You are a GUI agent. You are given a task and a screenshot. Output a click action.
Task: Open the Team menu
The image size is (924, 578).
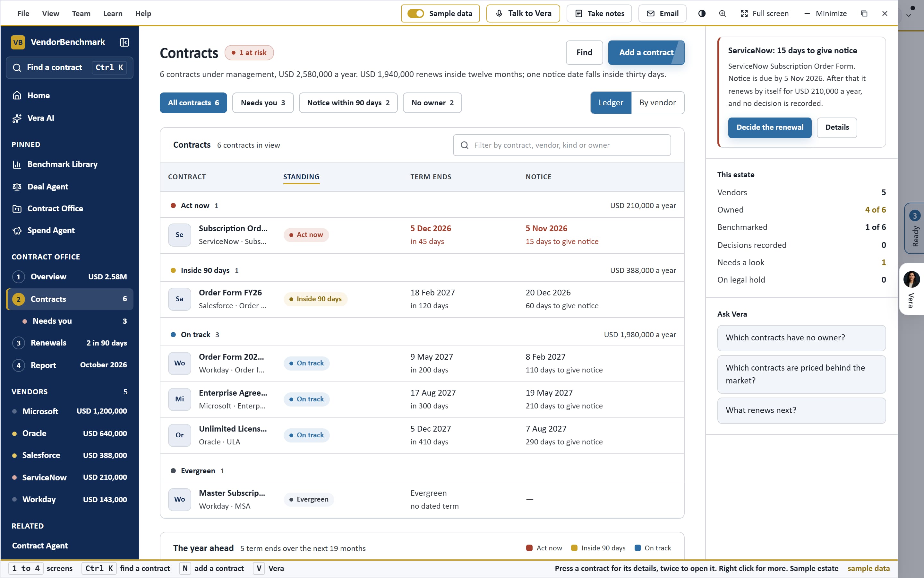point(81,13)
